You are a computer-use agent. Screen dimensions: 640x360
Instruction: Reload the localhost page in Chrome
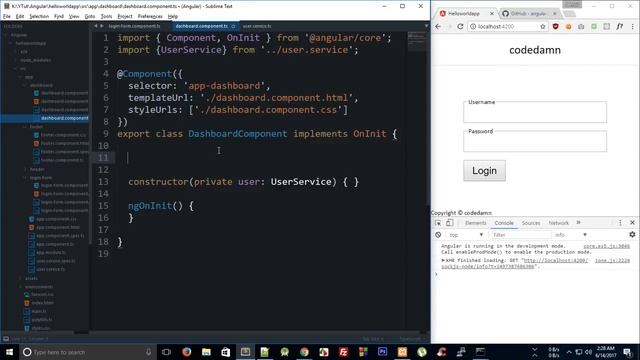[x=460, y=27]
